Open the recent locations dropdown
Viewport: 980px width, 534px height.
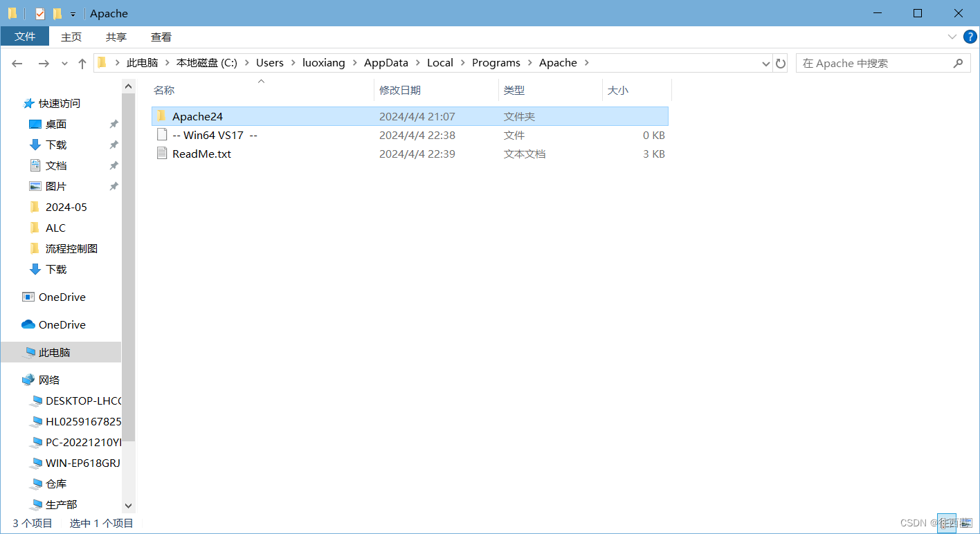[64, 63]
